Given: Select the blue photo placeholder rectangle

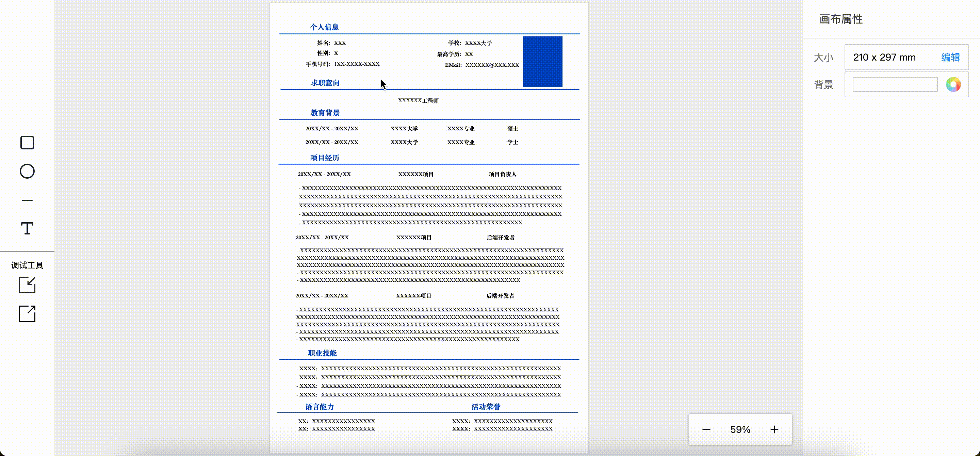Looking at the screenshot, I should (x=542, y=62).
